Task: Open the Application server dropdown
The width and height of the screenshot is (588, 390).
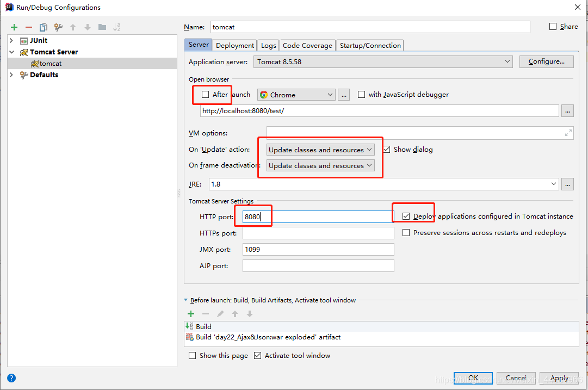Action: 383,62
